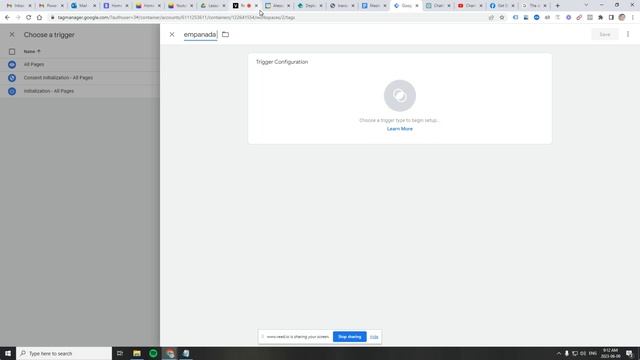Open the Chrome extensions puzzle icon

600,18
